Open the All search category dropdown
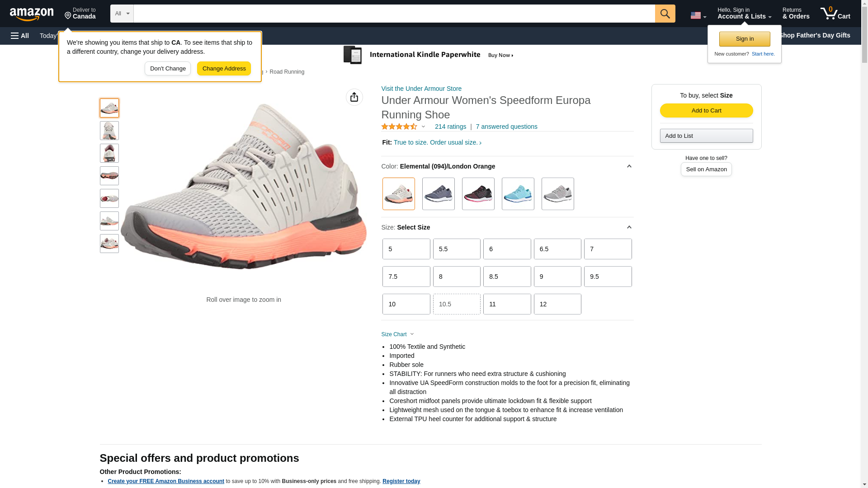 pos(122,14)
